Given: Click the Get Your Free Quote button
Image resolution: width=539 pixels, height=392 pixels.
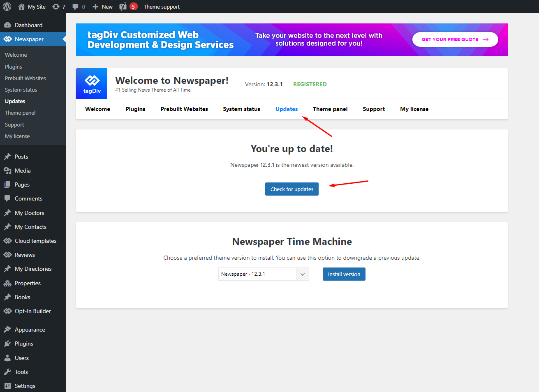Looking at the screenshot, I should click(455, 39).
